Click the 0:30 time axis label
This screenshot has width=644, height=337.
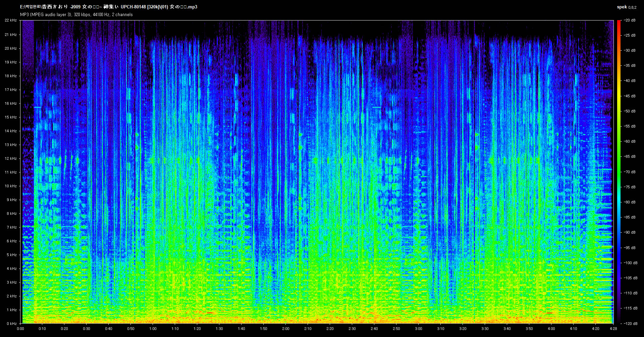[x=87, y=329]
